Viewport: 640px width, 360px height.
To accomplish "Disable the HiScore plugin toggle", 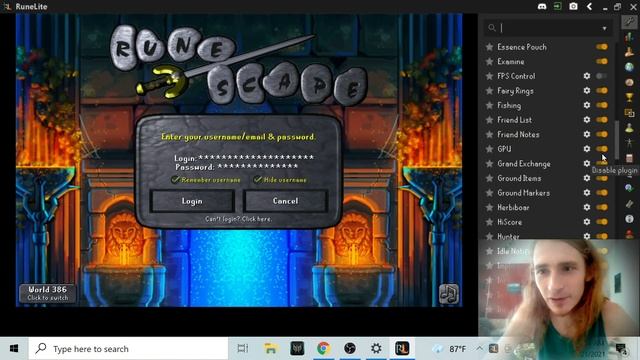I will (x=602, y=222).
